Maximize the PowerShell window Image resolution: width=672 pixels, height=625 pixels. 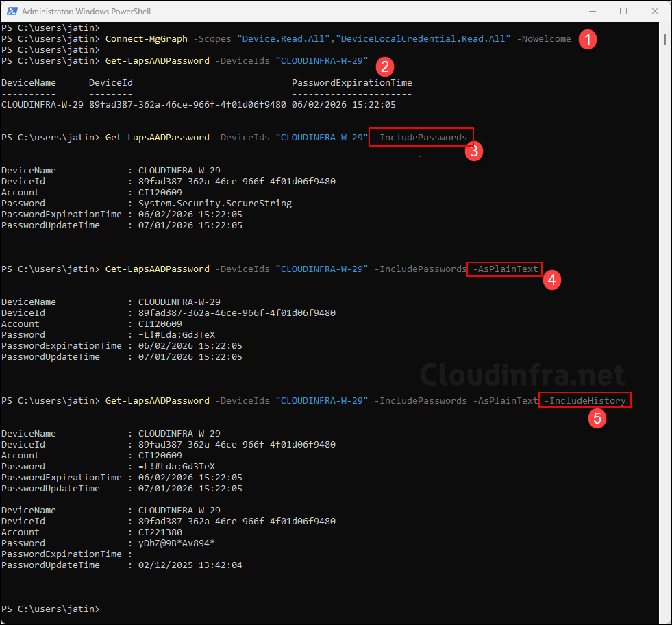tap(623, 12)
